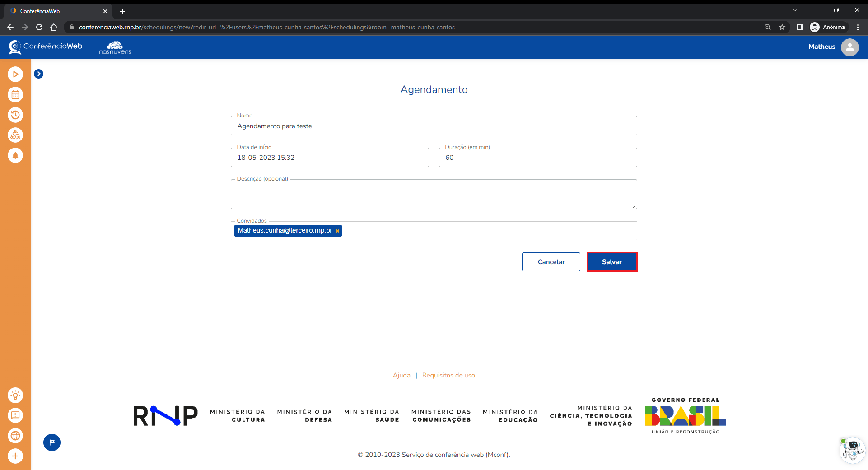
Task: Open the globe language icon in the sidebar
Action: (15, 436)
